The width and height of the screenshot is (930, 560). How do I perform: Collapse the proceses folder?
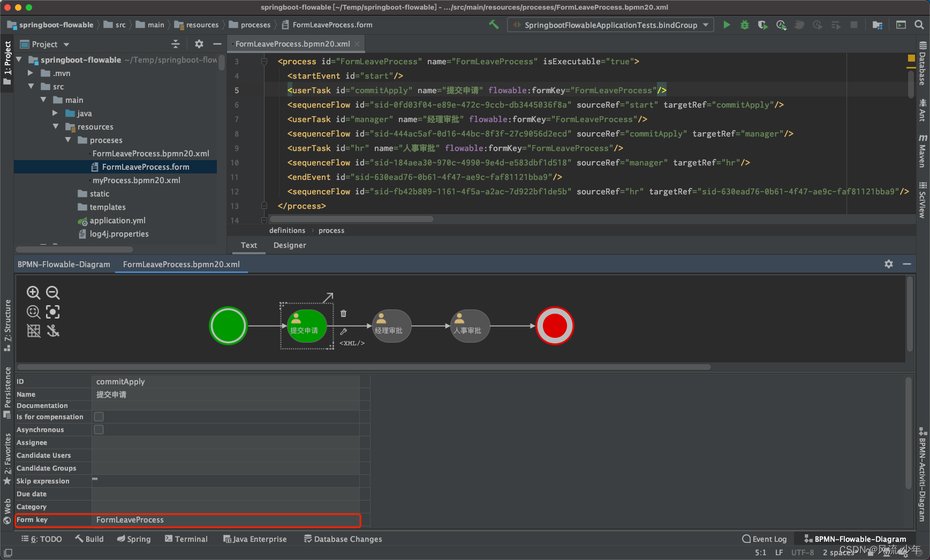(x=68, y=140)
